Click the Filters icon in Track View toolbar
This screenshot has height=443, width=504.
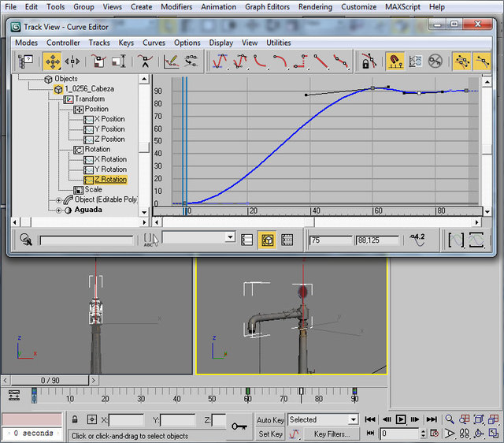click(x=26, y=60)
